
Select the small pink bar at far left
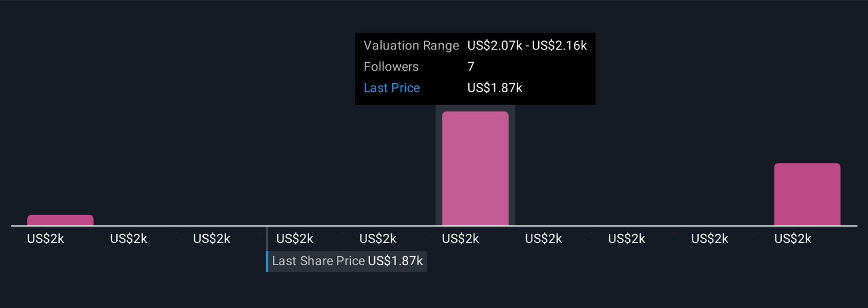60,221
